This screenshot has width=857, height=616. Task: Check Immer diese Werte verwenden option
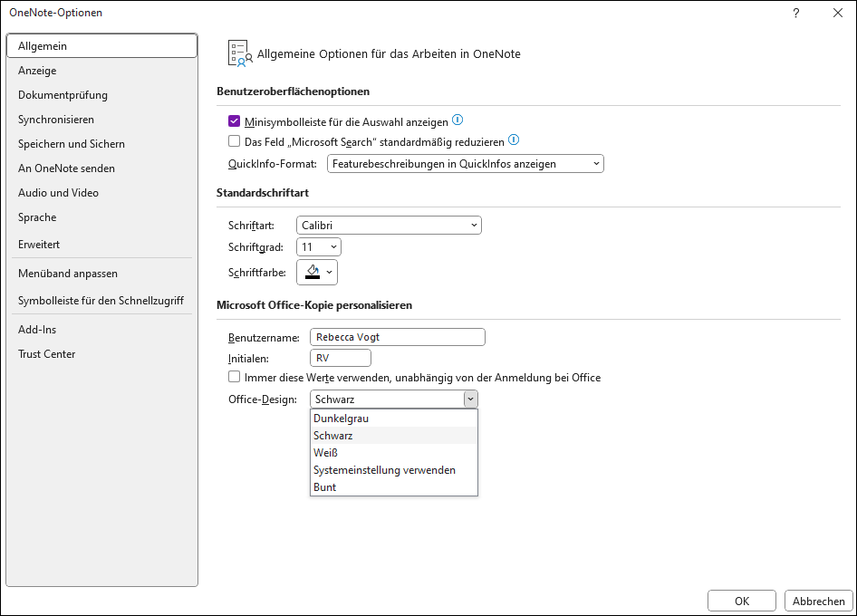234,377
